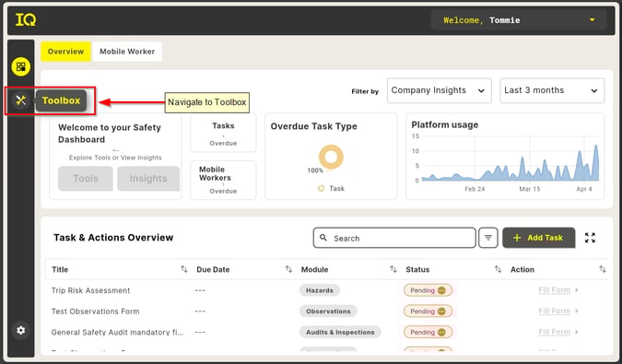This screenshot has width=622, height=364.
Task: Open the Toolbox wrench icon in sidebar
Action: coord(20,100)
